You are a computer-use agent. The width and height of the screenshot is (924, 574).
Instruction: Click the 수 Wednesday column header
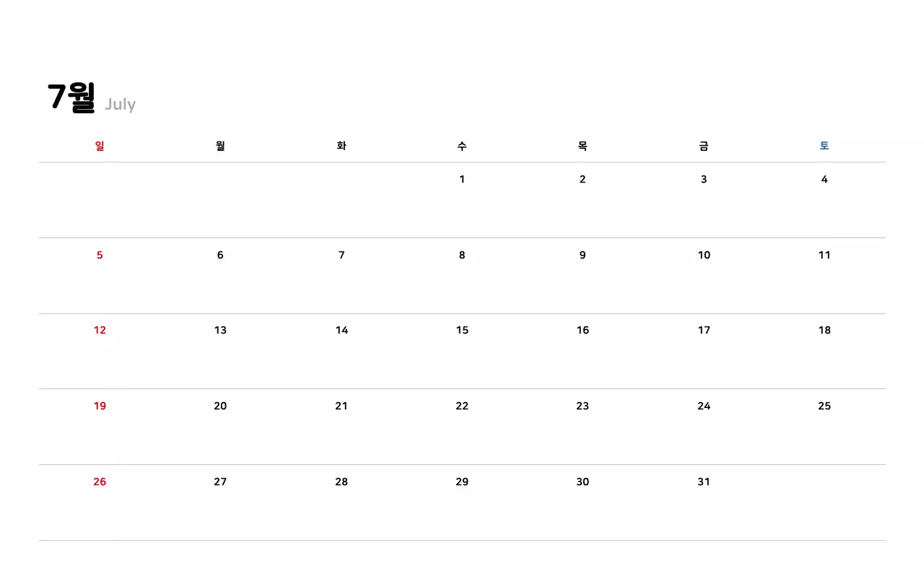point(462,146)
